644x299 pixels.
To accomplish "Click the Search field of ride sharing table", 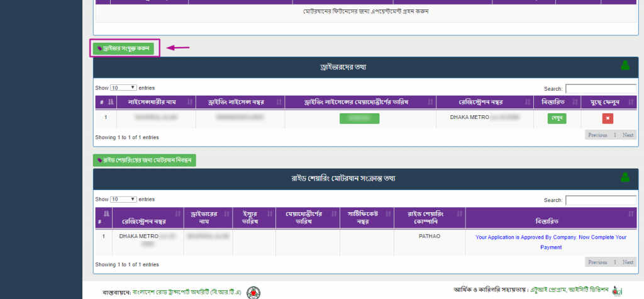I will [601, 200].
